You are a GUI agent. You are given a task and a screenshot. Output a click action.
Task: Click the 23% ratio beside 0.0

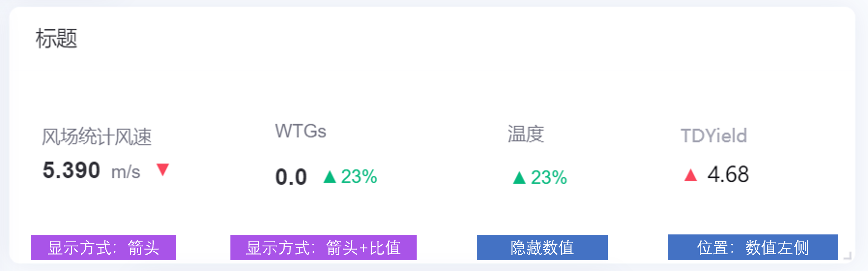[359, 176]
